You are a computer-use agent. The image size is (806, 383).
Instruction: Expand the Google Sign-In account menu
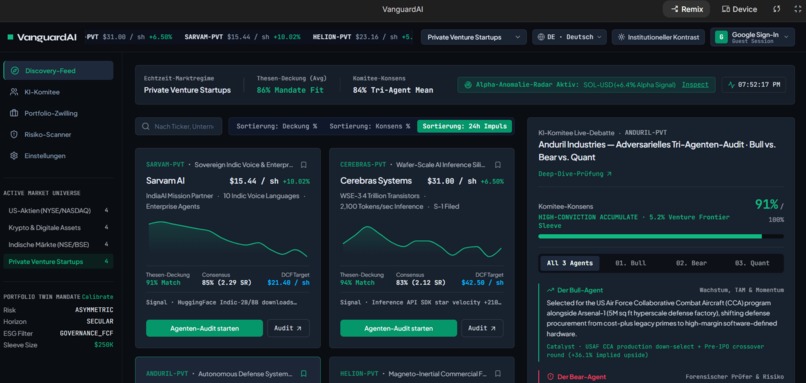(x=753, y=37)
